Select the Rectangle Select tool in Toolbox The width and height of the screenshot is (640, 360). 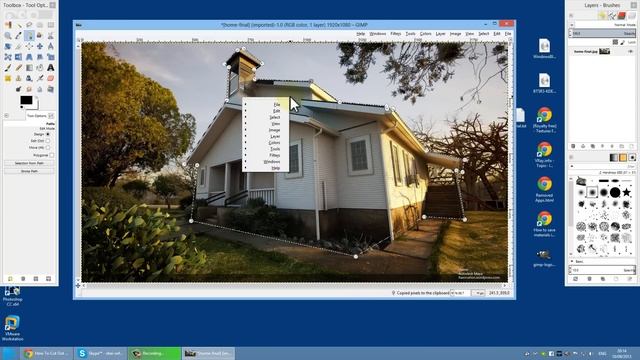51,25
